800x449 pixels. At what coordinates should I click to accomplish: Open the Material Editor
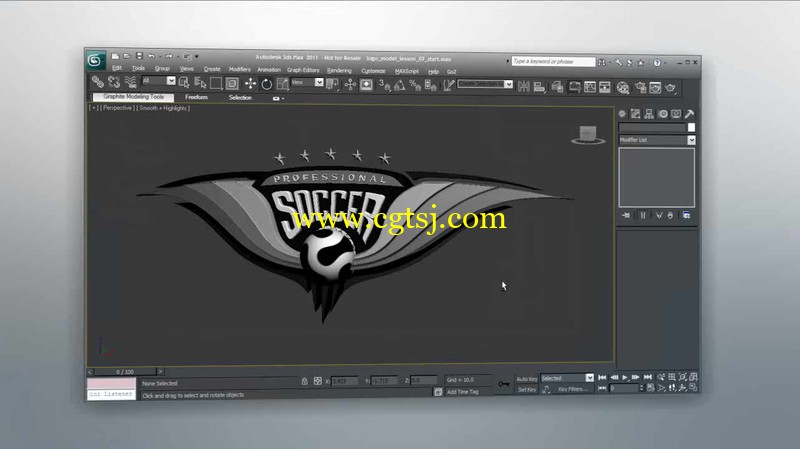coord(622,88)
